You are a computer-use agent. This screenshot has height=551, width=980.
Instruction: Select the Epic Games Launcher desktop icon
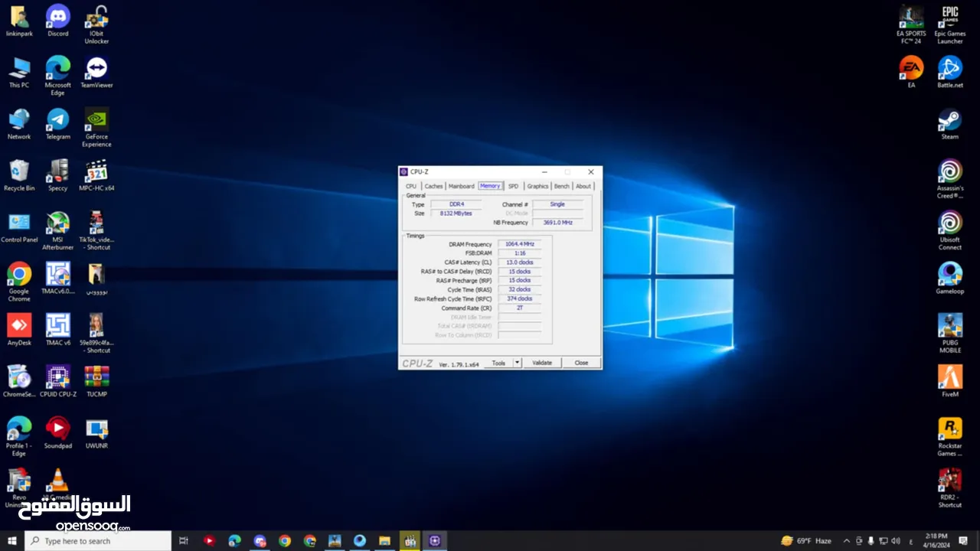950,24
